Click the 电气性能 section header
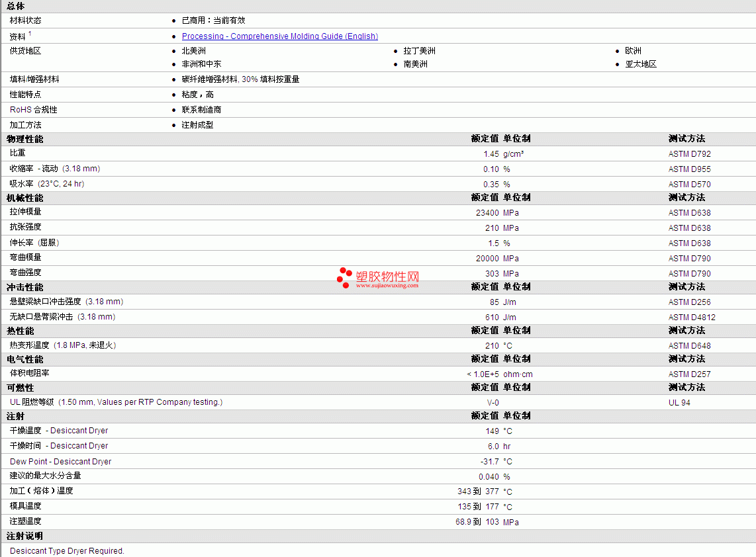This screenshot has height=557, width=756. 25,359
